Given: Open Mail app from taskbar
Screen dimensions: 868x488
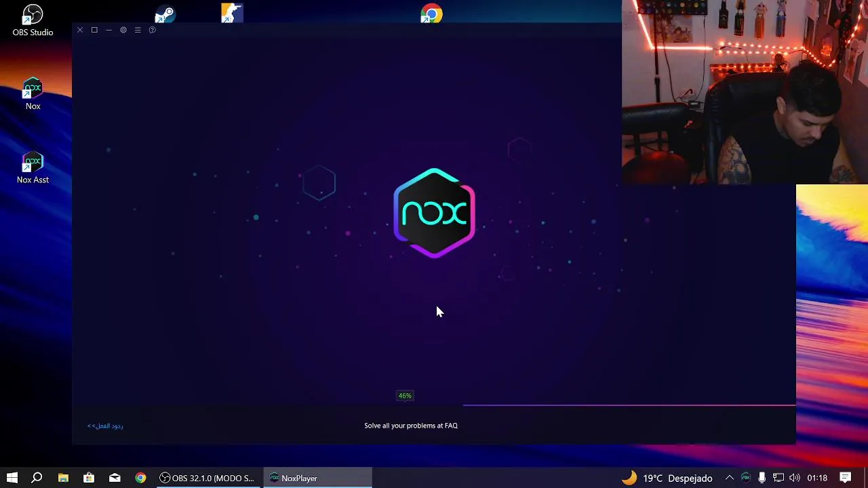Looking at the screenshot, I should [x=115, y=478].
